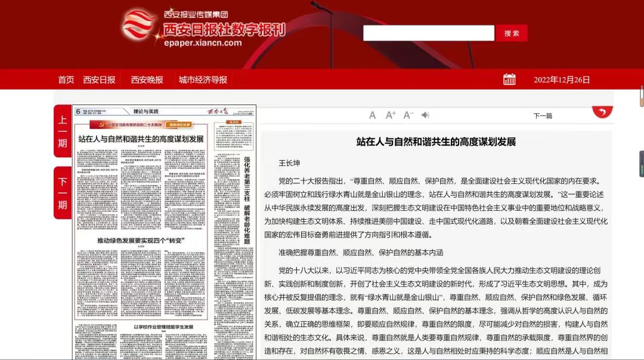
Task: Click the red back arrow icon
Action: point(602,112)
